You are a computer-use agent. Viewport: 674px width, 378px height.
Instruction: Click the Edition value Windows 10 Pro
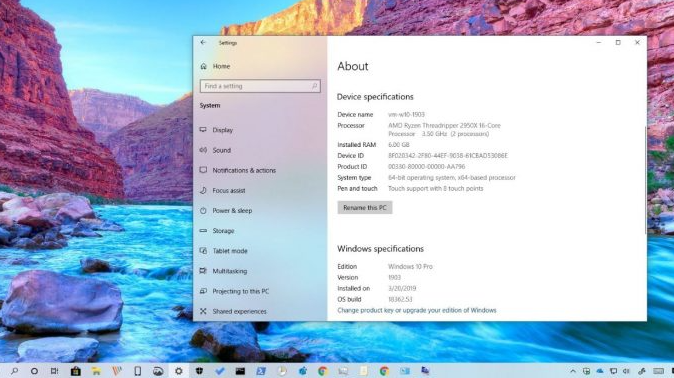click(x=410, y=267)
